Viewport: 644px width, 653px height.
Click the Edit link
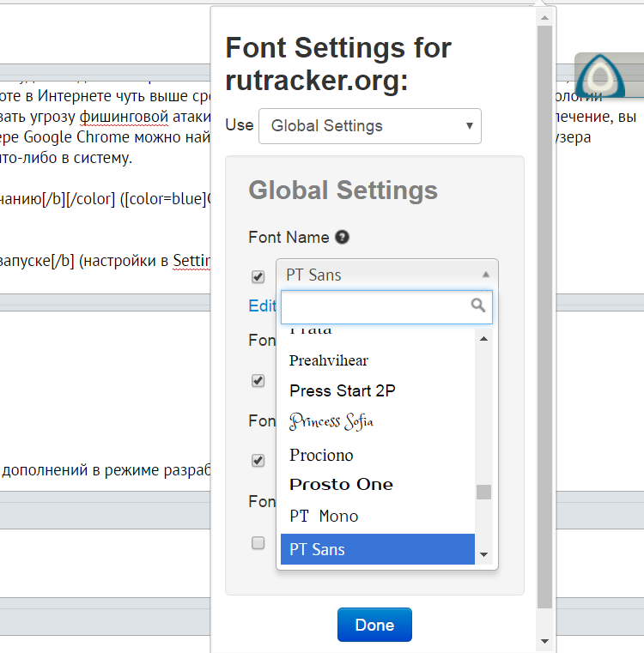tap(262, 305)
